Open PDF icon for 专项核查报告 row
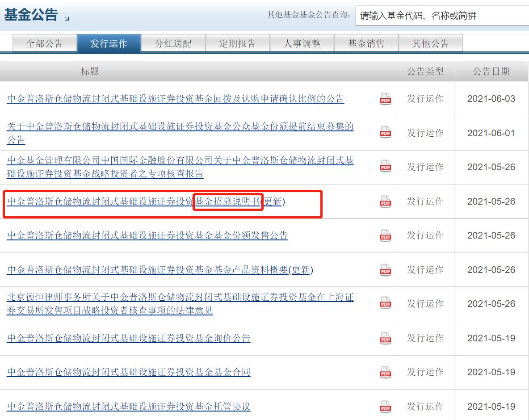 tap(385, 166)
